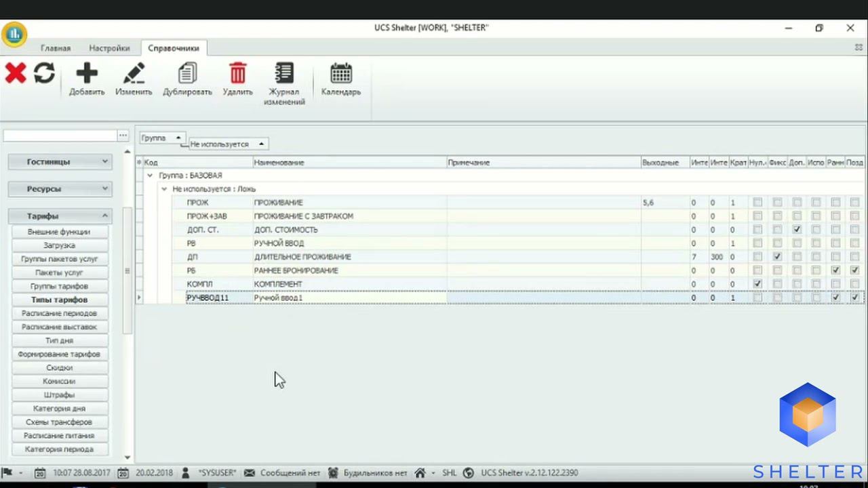Open Загрузка in sidebar
Image resolution: width=868 pixels, height=488 pixels.
[59, 245]
